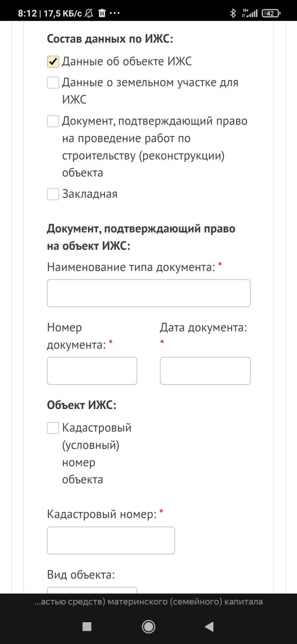Open recent apps with square icon
Screen dimensions: 297x644
click(87, 627)
